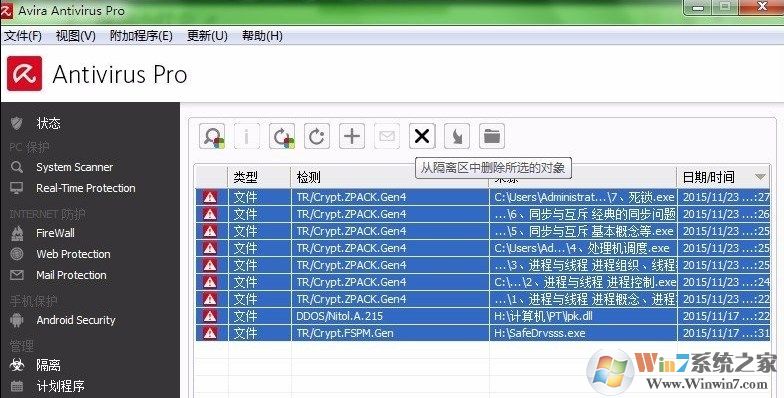Select DDOS/Nitol.A.215 detection cell

pyautogui.click(x=390, y=316)
